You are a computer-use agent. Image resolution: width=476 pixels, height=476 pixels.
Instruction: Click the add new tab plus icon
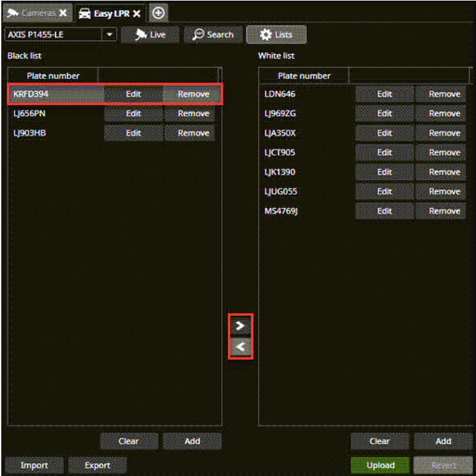point(158,13)
